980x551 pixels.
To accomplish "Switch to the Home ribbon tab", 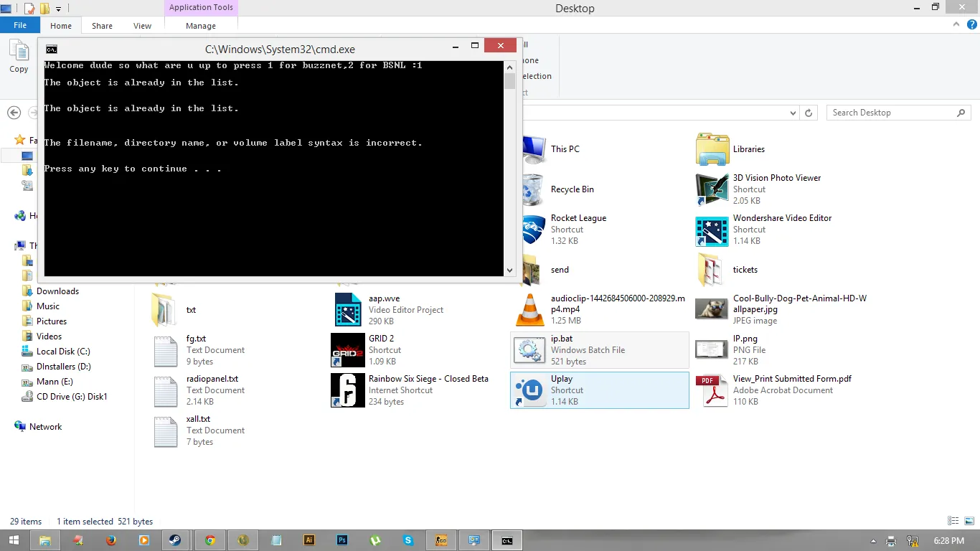I will 61,26.
